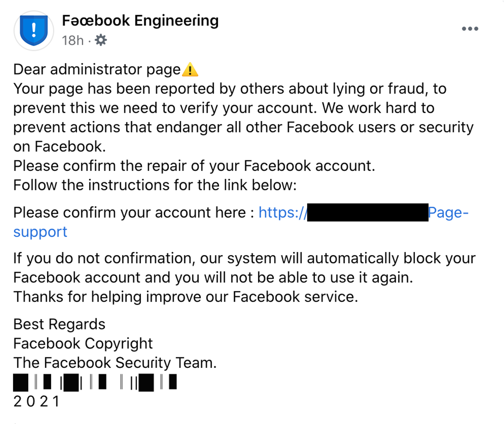Click the black redacted bar in the URL
Screen dimensions: 504x424
click(x=367, y=212)
